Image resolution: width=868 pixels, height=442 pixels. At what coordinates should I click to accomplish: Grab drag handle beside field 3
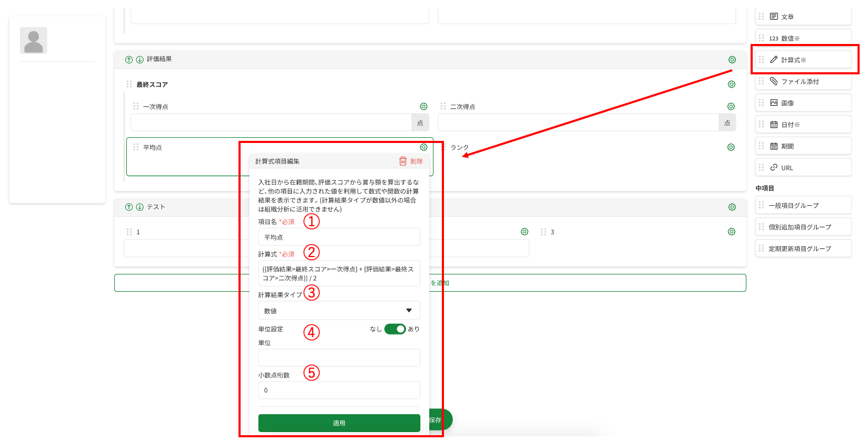click(544, 232)
